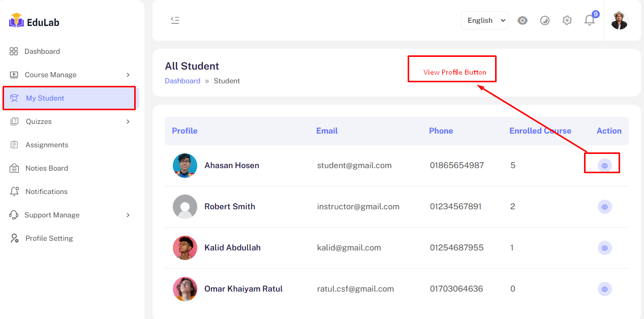Open the English language dropdown

(484, 20)
